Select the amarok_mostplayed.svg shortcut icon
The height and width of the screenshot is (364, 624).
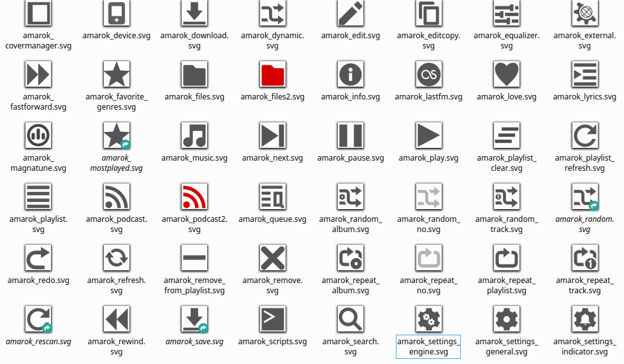pyautogui.click(x=117, y=136)
